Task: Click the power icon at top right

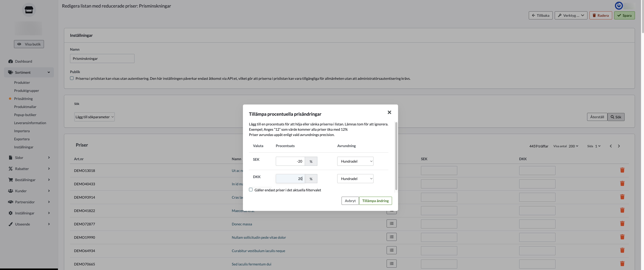Action: coord(619,6)
